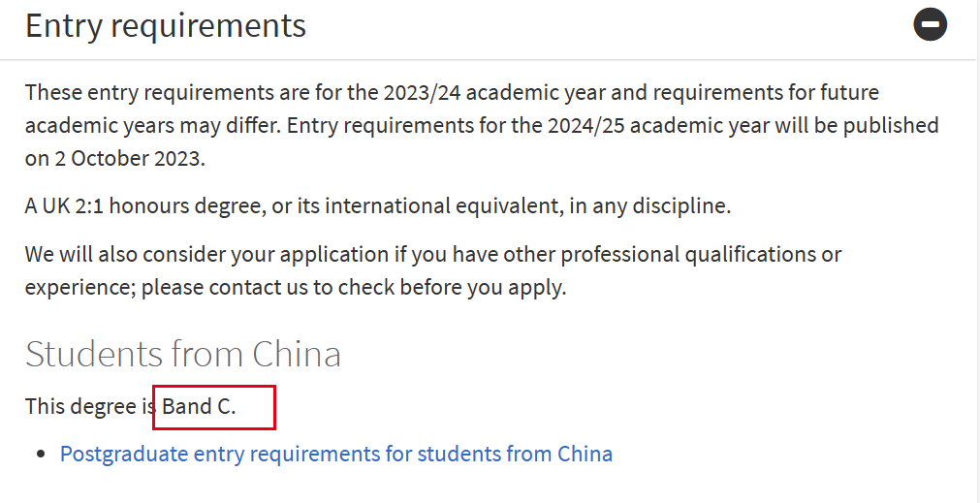This screenshot has width=980, height=503.
Task: Click the bullet point before the link
Action: [41, 454]
